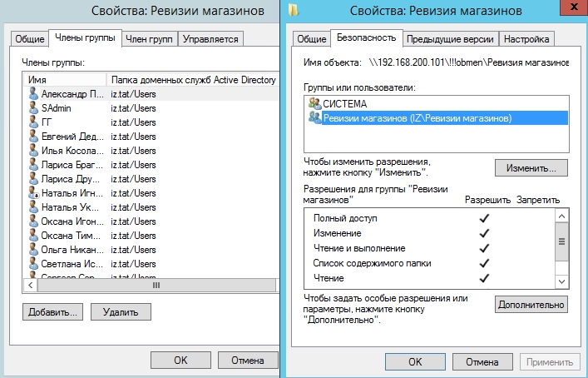Switch to the Член групп tab

pos(150,38)
